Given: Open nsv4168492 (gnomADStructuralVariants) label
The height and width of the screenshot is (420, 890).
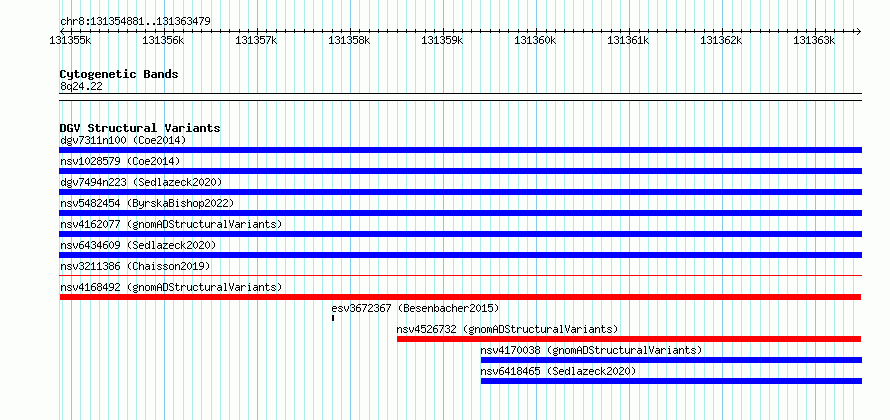Looking at the screenshot, I should (171, 287).
